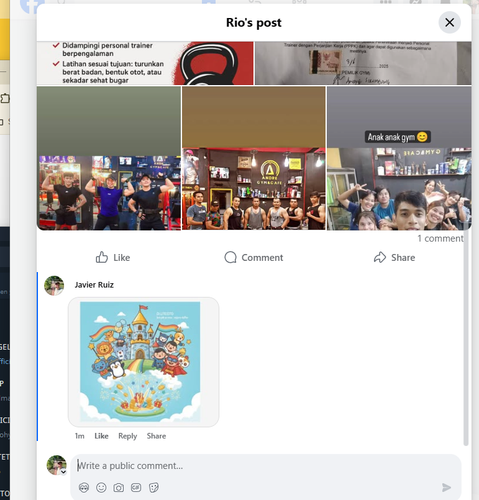Image resolution: width=479 pixels, height=500 pixels.
Task: Open the '1m' comment timestamp
Action: tap(79, 436)
